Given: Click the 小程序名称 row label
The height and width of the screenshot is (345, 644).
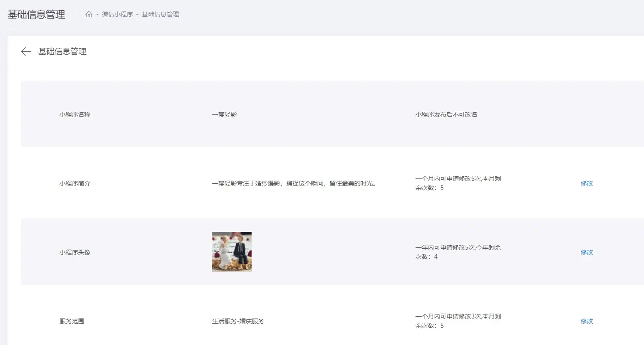Looking at the screenshot, I should tap(75, 114).
